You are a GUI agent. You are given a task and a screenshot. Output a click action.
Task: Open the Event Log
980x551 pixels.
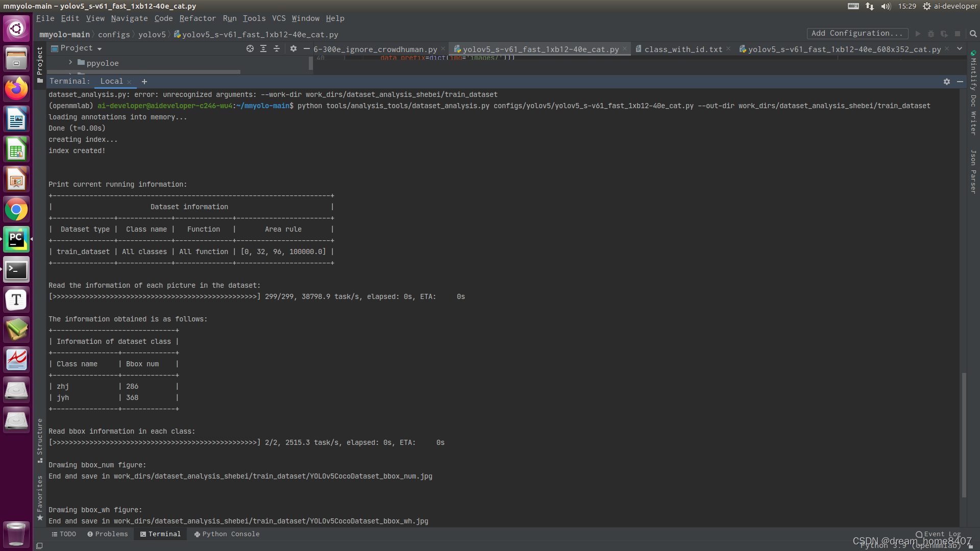point(938,534)
